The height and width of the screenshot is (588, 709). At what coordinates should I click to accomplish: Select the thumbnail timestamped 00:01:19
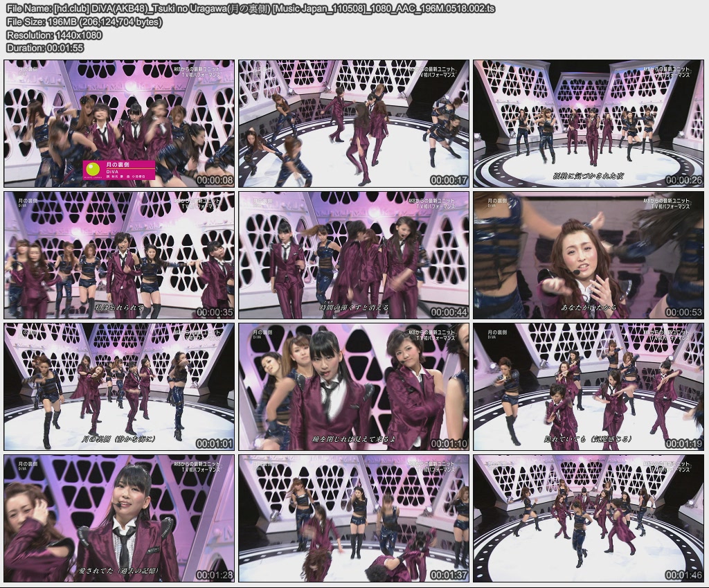pos(589,386)
